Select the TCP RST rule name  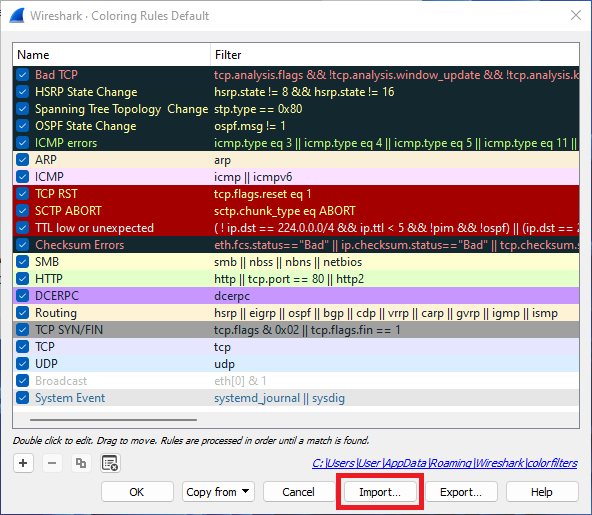click(x=56, y=194)
